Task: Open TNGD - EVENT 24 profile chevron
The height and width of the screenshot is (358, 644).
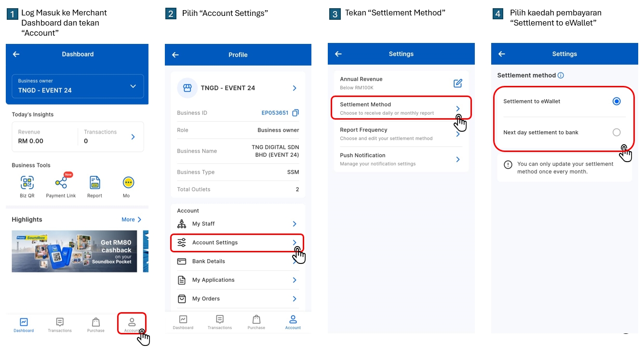Action: point(295,88)
